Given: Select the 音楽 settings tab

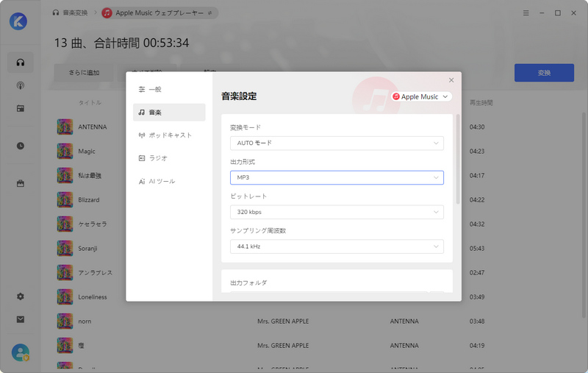Looking at the screenshot, I should tap(169, 113).
